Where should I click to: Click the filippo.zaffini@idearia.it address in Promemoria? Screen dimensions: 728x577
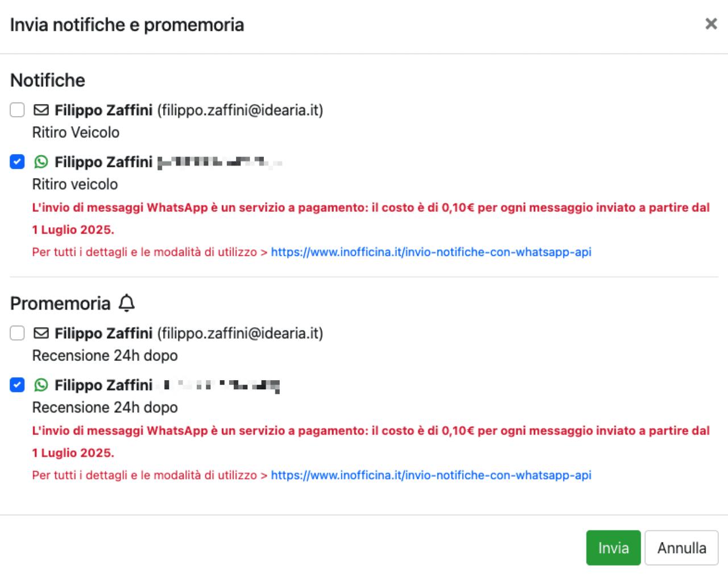(x=240, y=333)
